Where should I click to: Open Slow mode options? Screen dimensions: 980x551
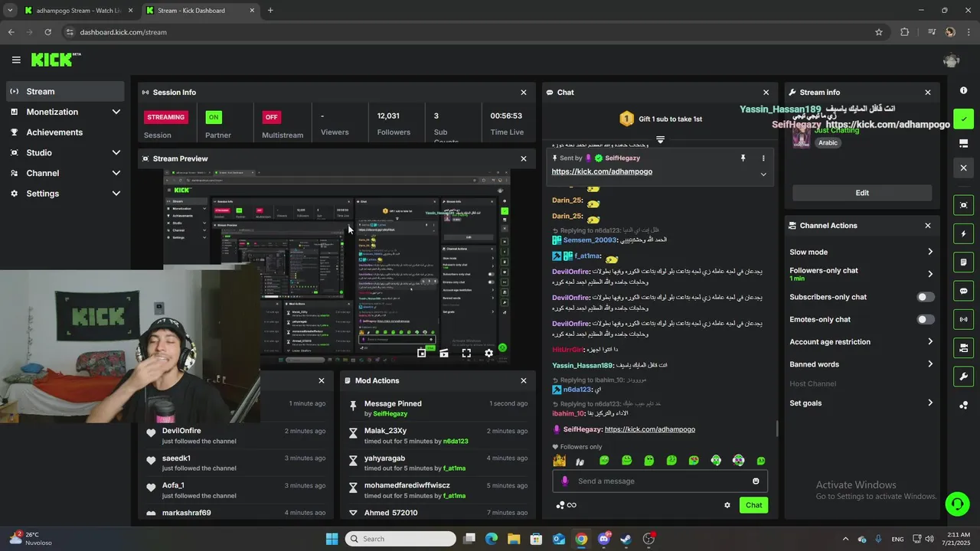tap(861, 252)
